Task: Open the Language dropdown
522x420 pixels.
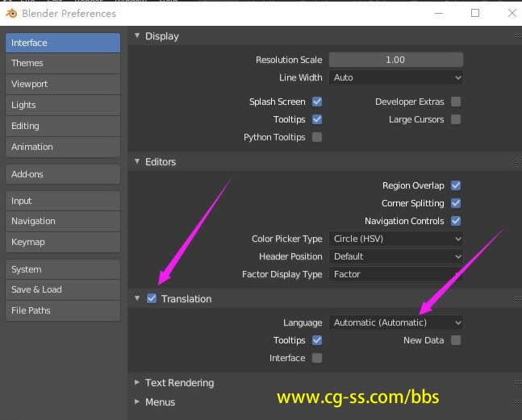Action: click(396, 322)
